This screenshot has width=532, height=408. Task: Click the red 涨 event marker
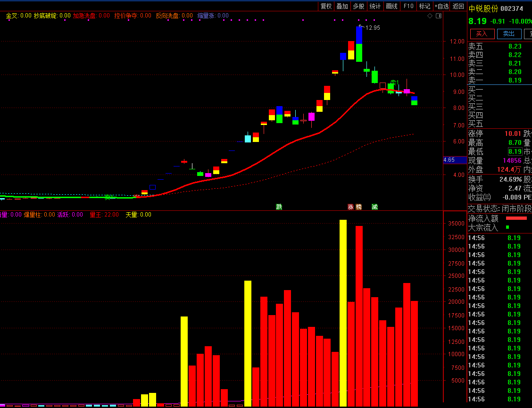coord(350,207)
